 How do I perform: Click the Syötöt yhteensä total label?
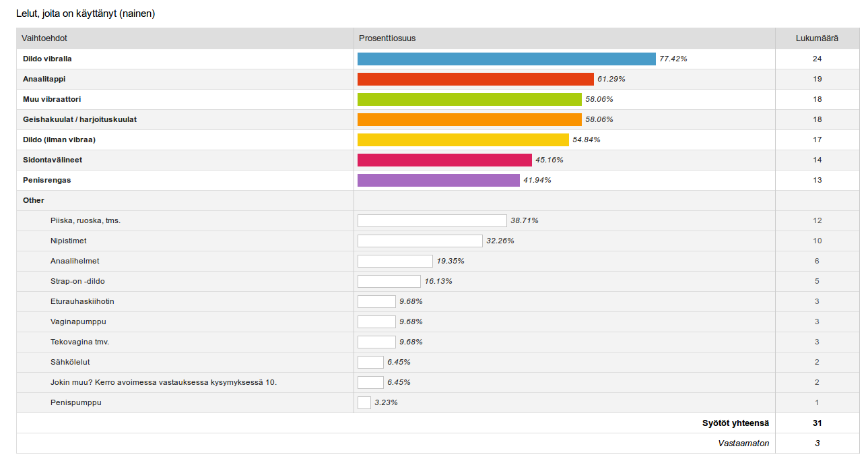[x=735, y=423]
